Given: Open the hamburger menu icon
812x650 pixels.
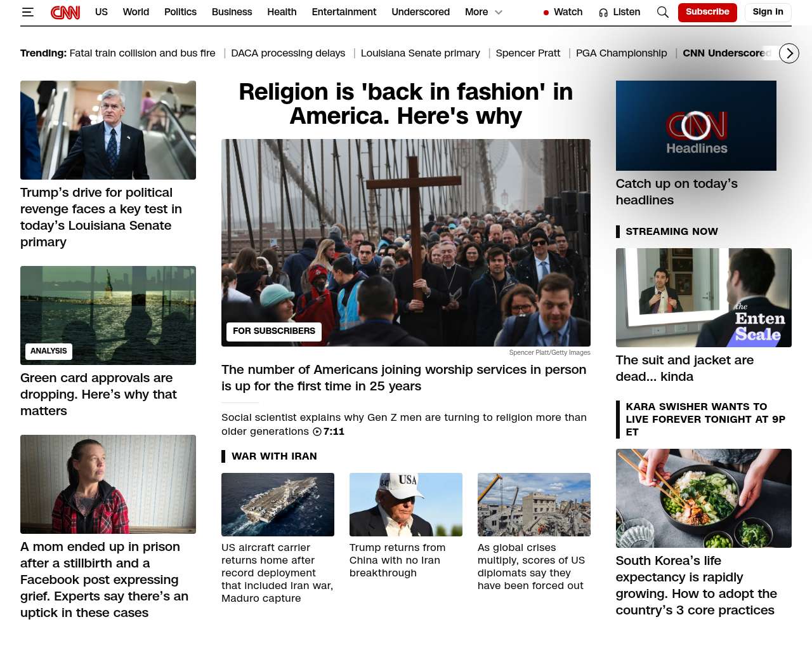Looking at the screenshot, I should (x=27, y=12).
